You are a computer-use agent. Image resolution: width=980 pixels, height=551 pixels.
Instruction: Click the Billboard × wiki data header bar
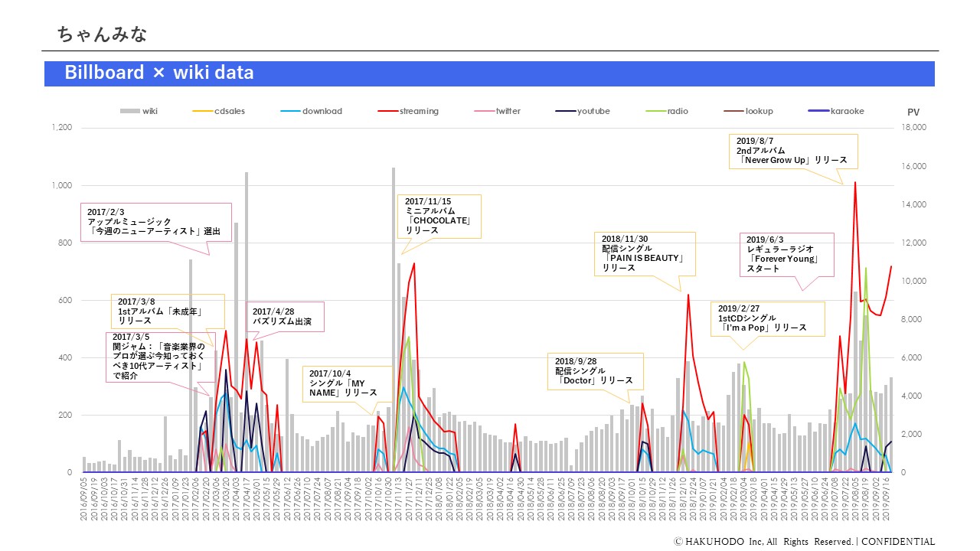tap(489, 73)
